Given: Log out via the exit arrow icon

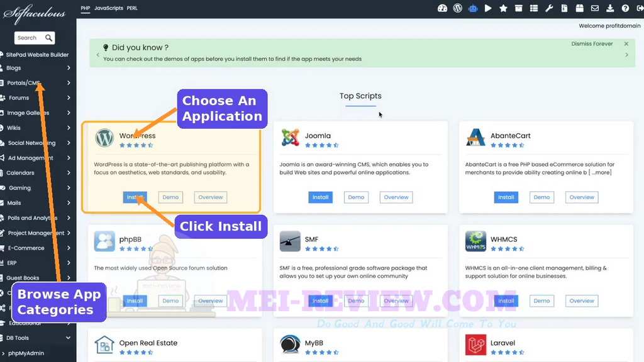Looking at the screenshot, I should pos(640,8).
